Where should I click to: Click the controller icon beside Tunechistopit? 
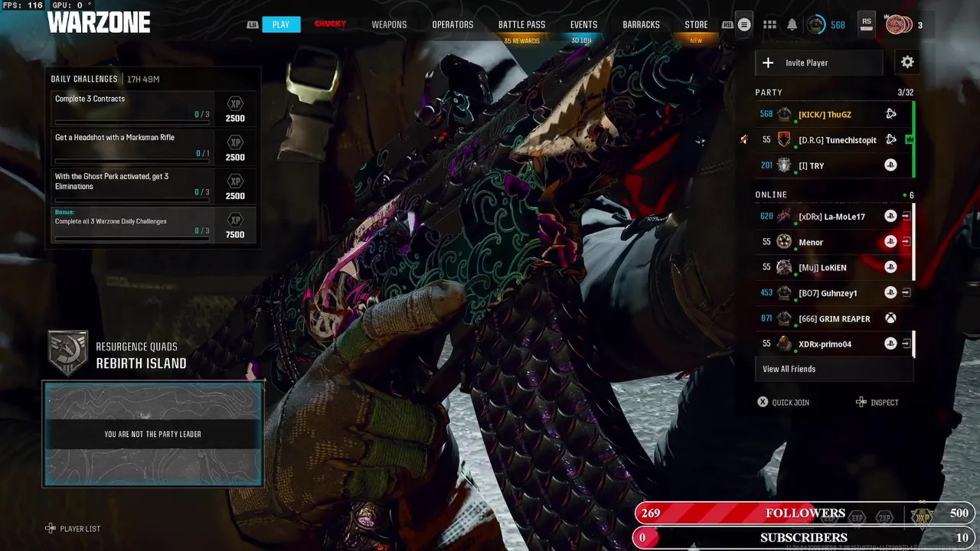tap(890, 139)
